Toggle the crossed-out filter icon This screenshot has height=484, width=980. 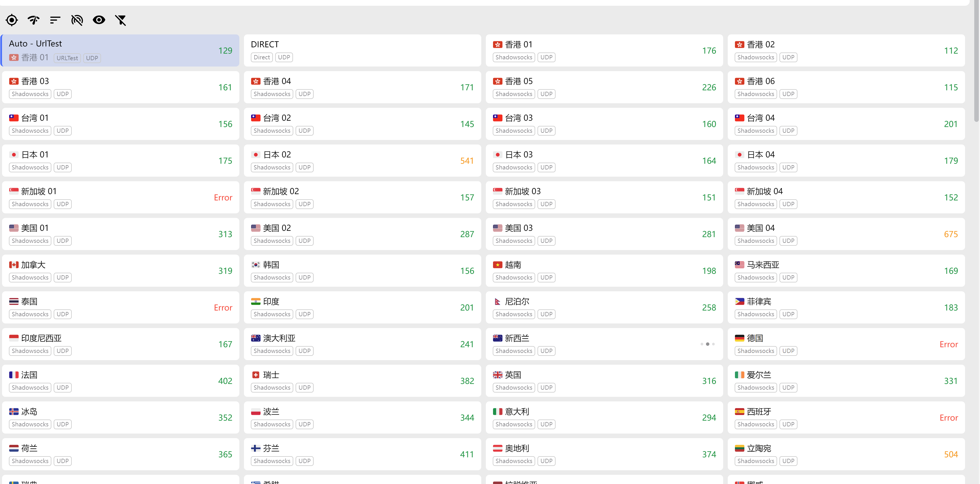click(x=121, y=20)
